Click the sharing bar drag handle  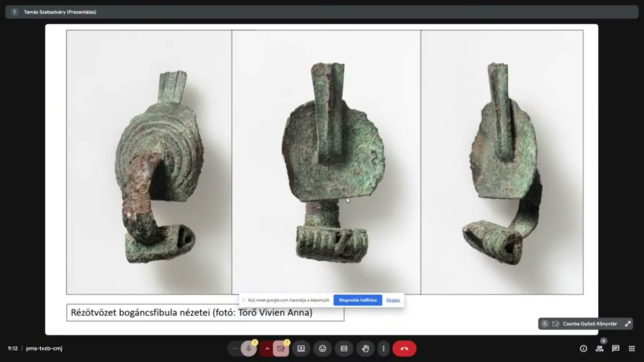244,300
